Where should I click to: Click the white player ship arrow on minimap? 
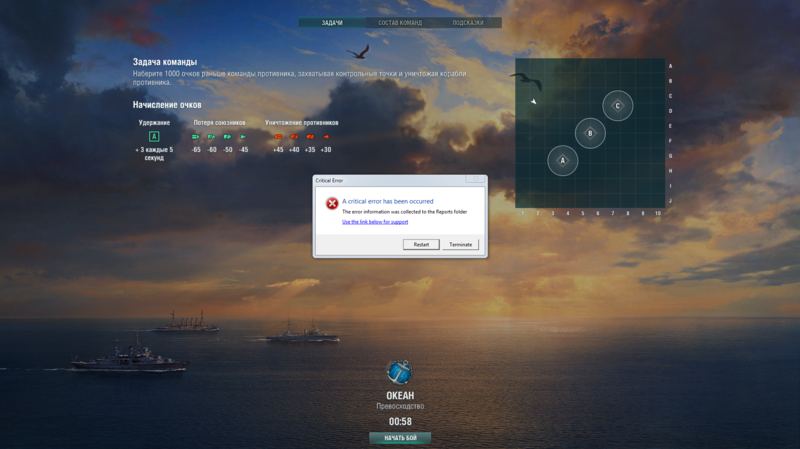(533, 102)
